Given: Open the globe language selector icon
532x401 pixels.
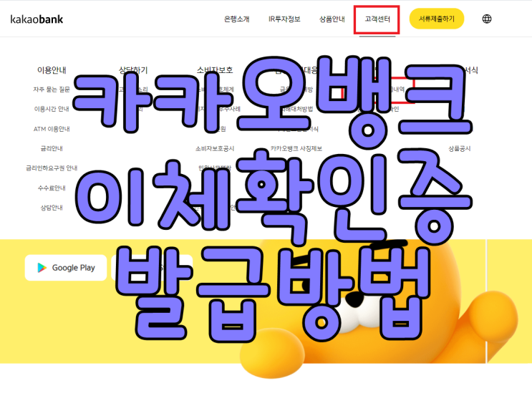Looking at the screenshot, I should point(487,19).
